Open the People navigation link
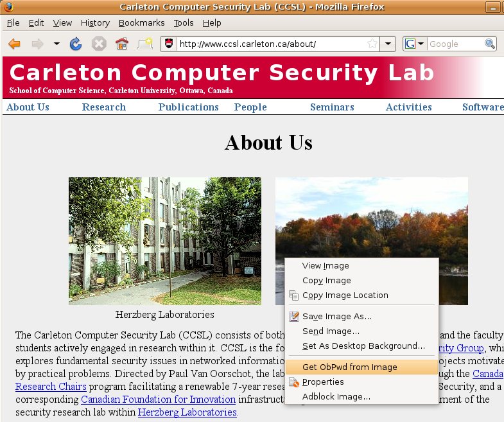Viewport: 504px width, 422px height. click(x=250, y=107)
